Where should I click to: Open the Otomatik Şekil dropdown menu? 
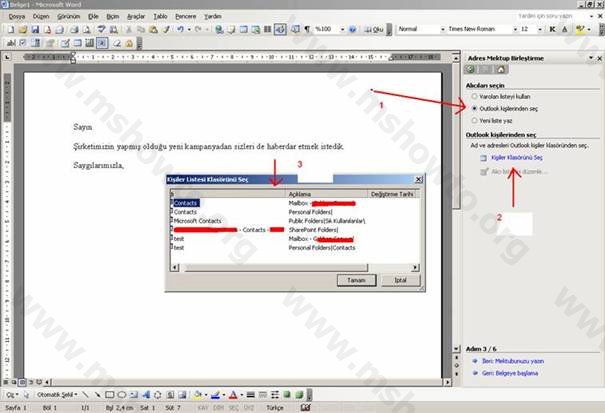[57, 395]
